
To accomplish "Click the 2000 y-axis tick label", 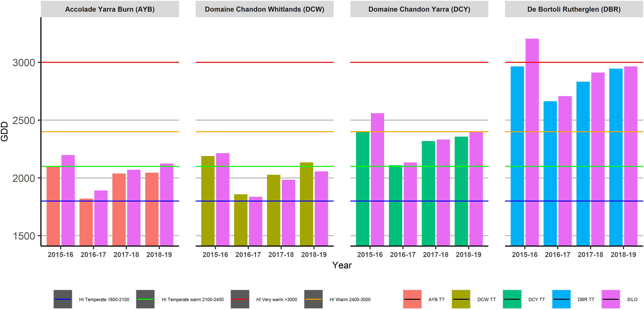I will pyautogui.click(x=24, y=178).
